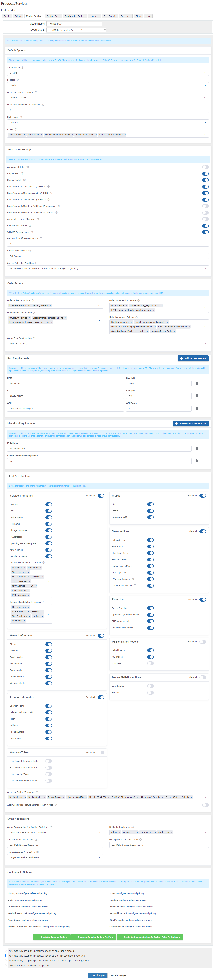This screenshot has height=980, width=216.
Task: Expand the Location dropdown showing London
Action: coord(108,85)
